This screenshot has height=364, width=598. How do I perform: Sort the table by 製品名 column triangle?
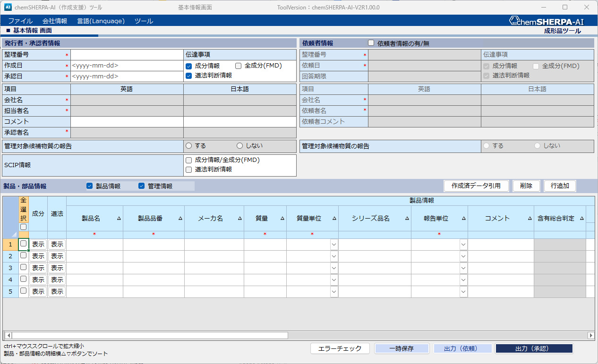[119, 219]
